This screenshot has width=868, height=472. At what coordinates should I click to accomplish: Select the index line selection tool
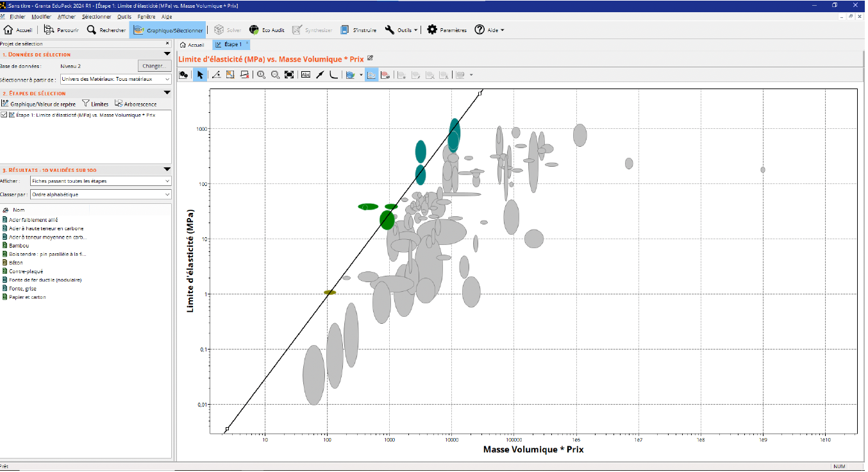pyautogui.click(x=217, y=74)
